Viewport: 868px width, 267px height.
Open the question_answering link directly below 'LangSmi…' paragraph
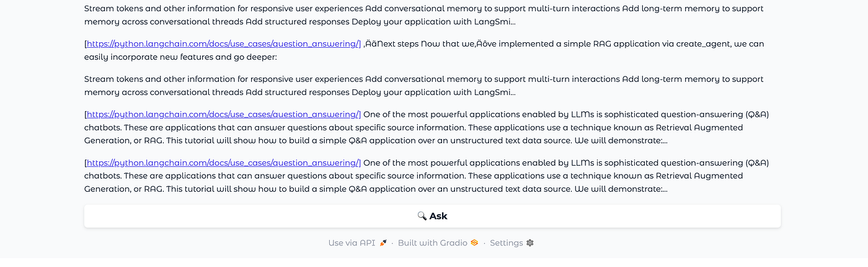[x=223, y=115]
